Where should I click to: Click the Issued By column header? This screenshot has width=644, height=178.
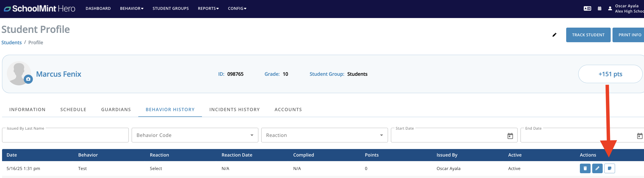447,155
